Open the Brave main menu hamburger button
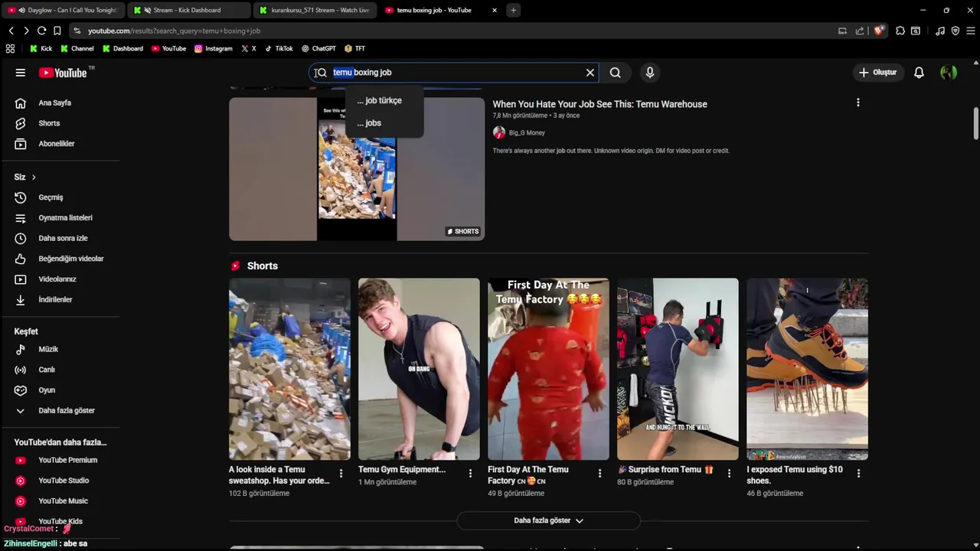980x551 pixels. [971, 31]
